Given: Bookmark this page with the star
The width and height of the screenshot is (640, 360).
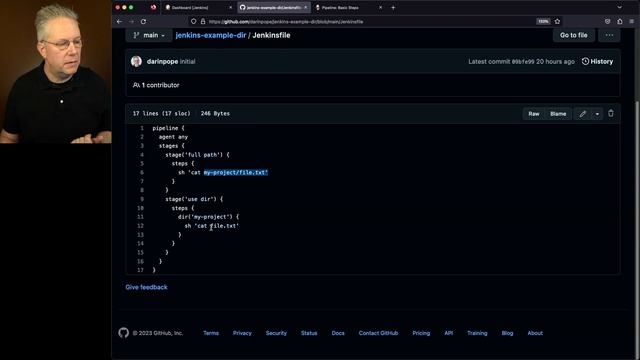Looking at the screenshot, I should pos(558,22).
